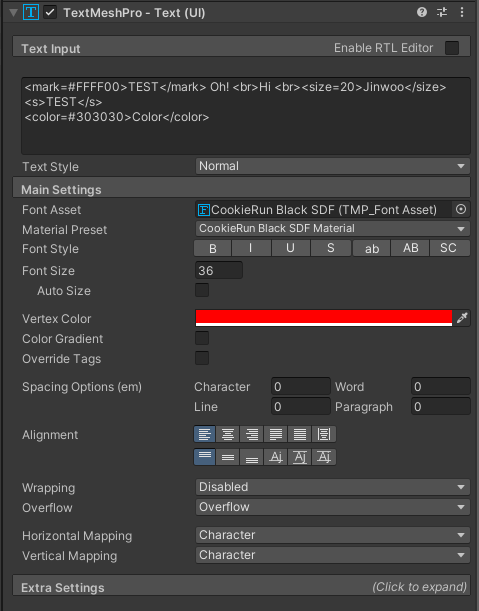Select baseline vertical alignment

click(x=276, y=457)
